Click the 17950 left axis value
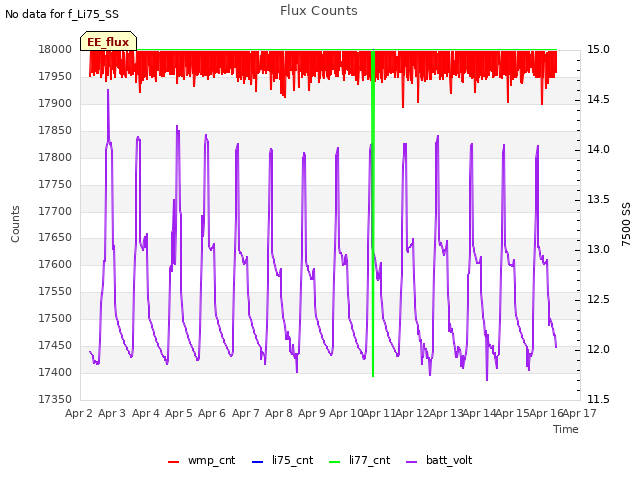Screen dimensions: 640x480 point(55,76)
